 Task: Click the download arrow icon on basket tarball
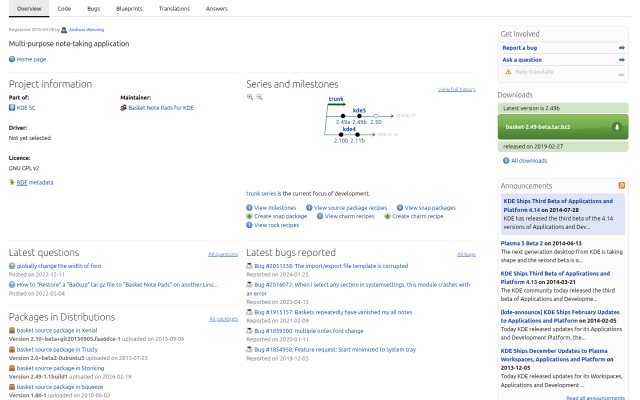click(617, 127)
